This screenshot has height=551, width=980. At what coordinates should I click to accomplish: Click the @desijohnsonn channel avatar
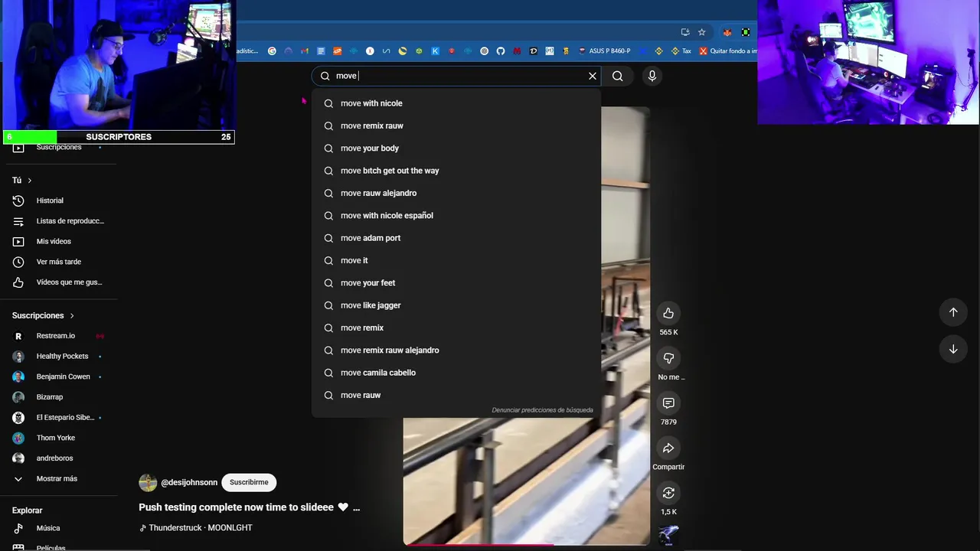point(148,483)
